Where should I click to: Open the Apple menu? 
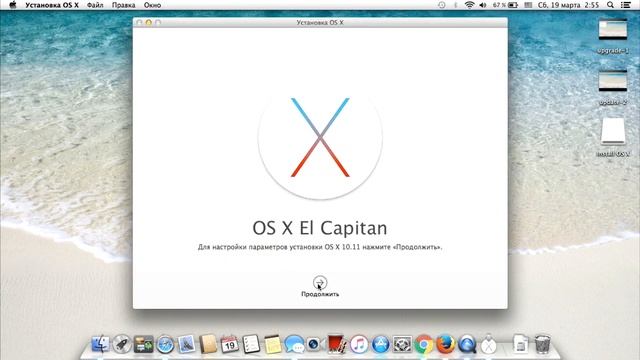pyautogui.click(x=13, y=5)
